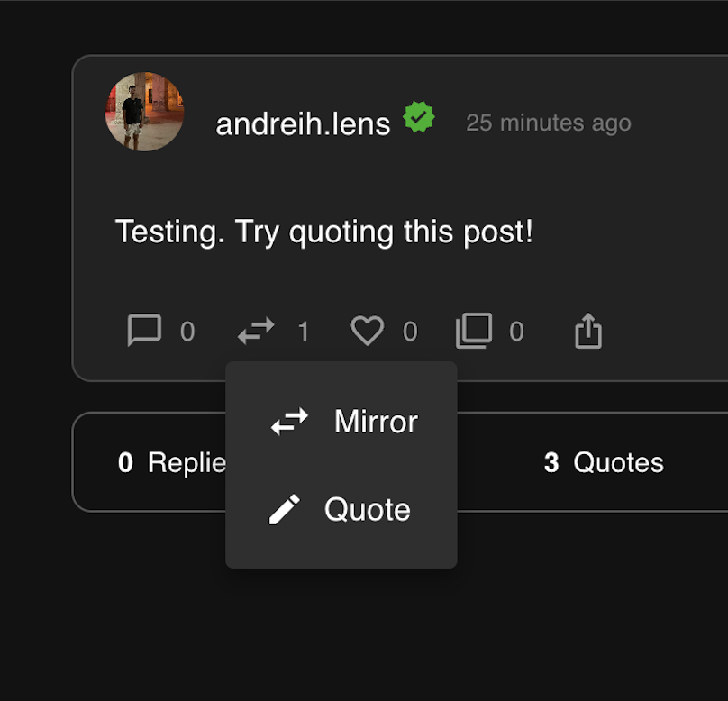
Task: Click the mirror count number one
Action: coord(304,332)
